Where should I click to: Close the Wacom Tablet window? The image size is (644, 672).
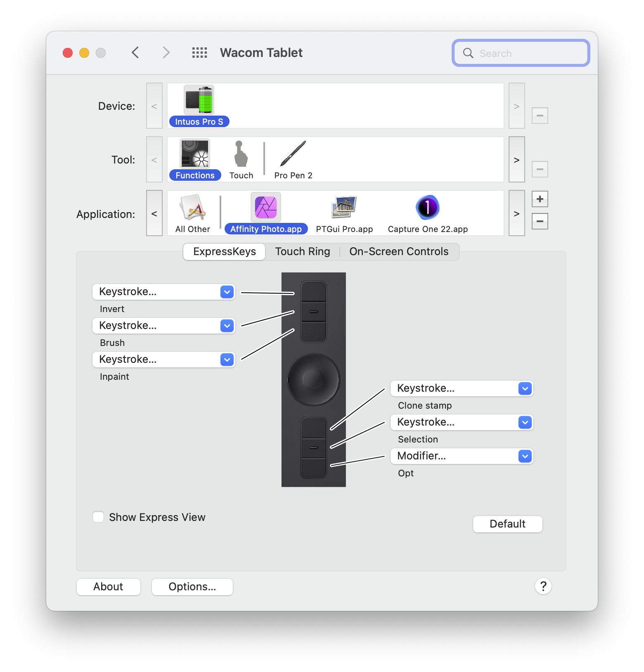click(68, 53)
